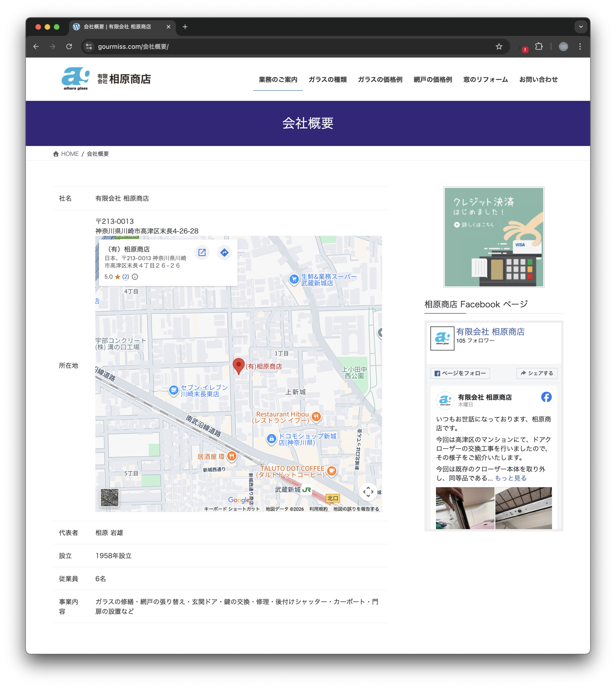This screenshot has width=616, height=688.
Task: Click the site information icon in address bar
Action: (x=89, y=46)
